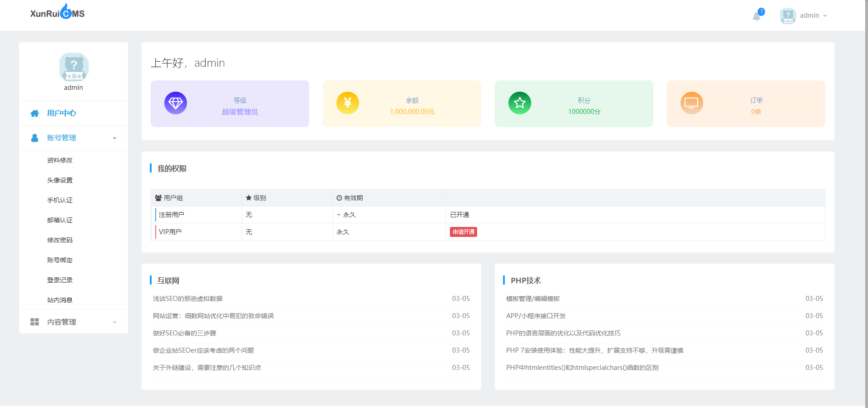The height and width of the screenshot is (408, 868).
Task: Click the page vertical scrollbar
Action: (866, 204)
